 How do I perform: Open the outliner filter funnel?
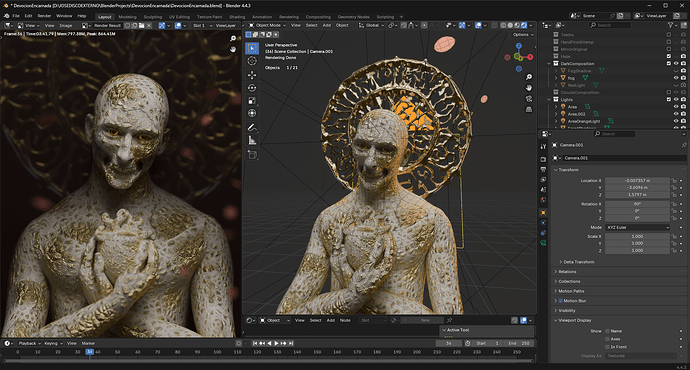pos(671,26)
